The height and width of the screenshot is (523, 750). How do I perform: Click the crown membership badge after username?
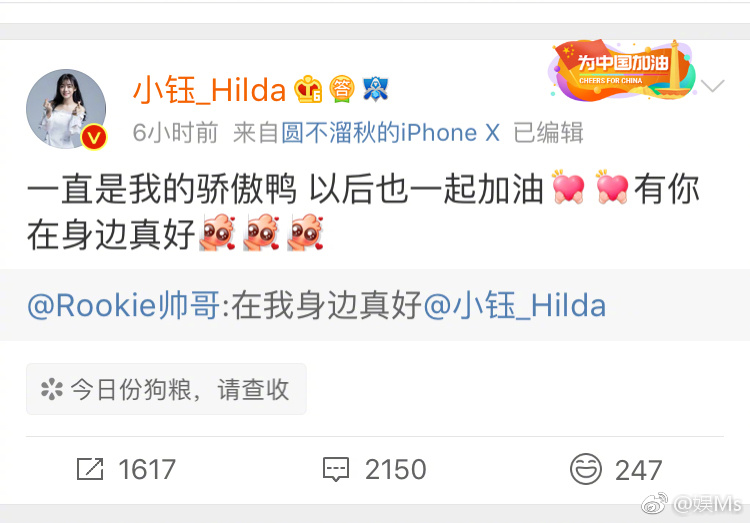[308, 89]
